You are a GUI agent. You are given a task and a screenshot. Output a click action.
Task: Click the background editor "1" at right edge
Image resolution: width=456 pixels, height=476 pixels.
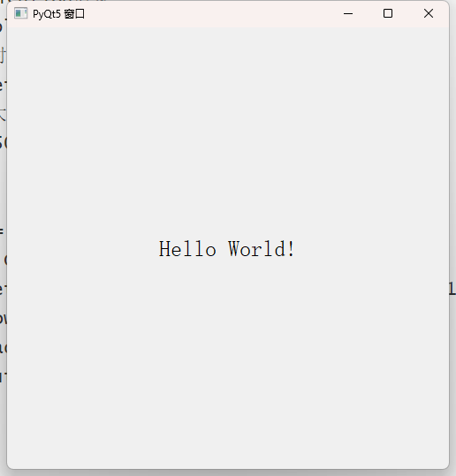(x=452, y=289)
